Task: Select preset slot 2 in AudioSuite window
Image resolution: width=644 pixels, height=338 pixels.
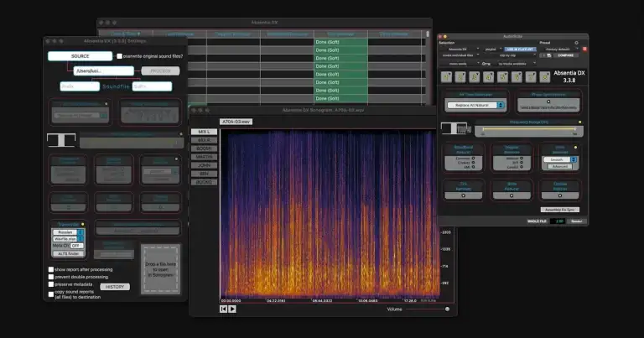Action: pos(461,77)
